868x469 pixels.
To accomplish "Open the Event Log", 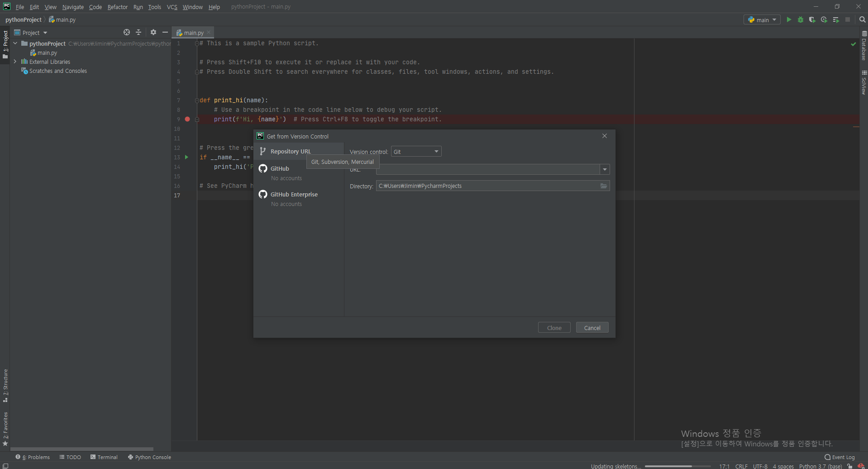I will 839,457.
